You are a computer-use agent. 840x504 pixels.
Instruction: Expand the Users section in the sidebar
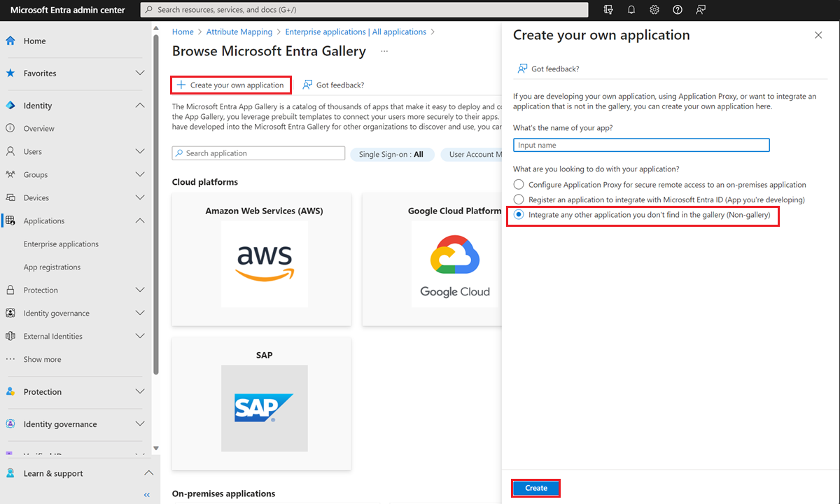click(x=139, y=151)
